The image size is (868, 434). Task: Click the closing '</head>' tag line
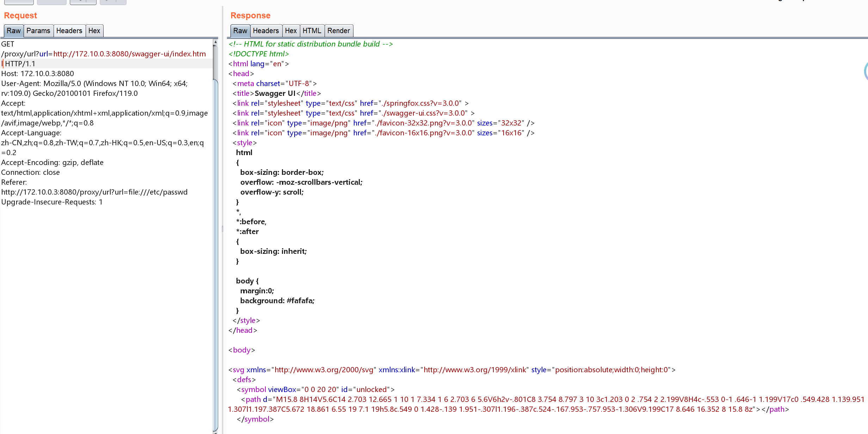243,330
